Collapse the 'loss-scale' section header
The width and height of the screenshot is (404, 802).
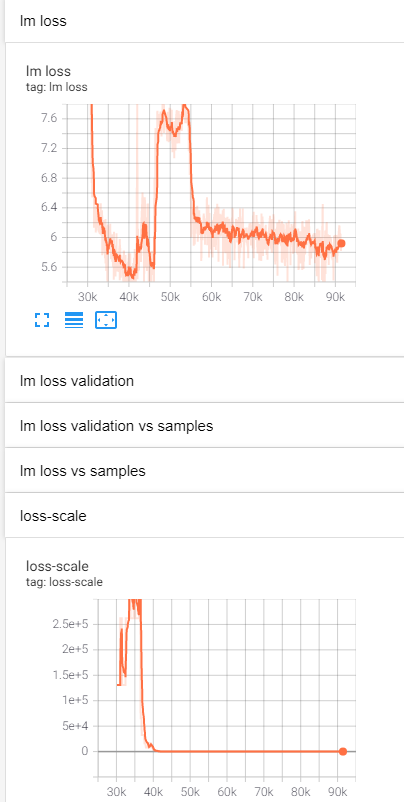pos(204,516)
